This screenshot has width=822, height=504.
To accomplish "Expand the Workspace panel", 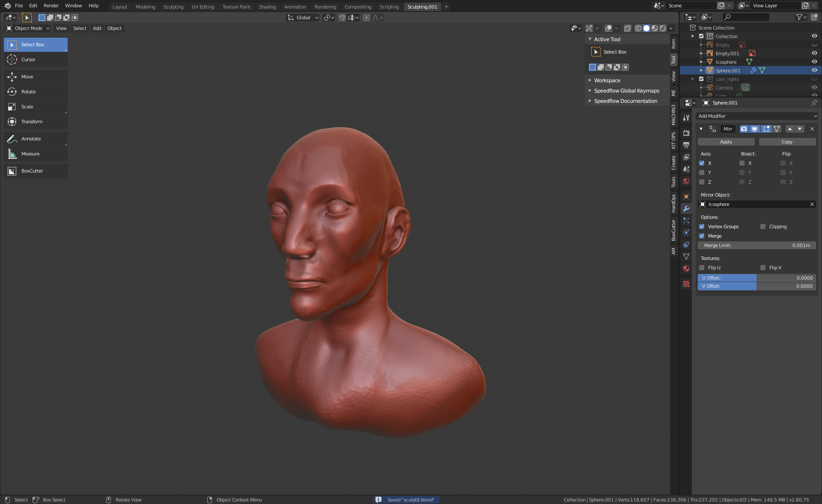I will point(607,81).
